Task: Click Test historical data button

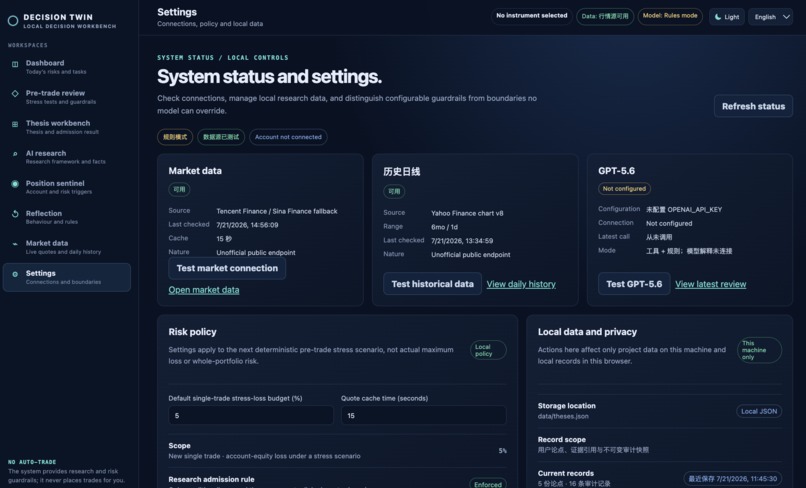Action: (432, 284)
